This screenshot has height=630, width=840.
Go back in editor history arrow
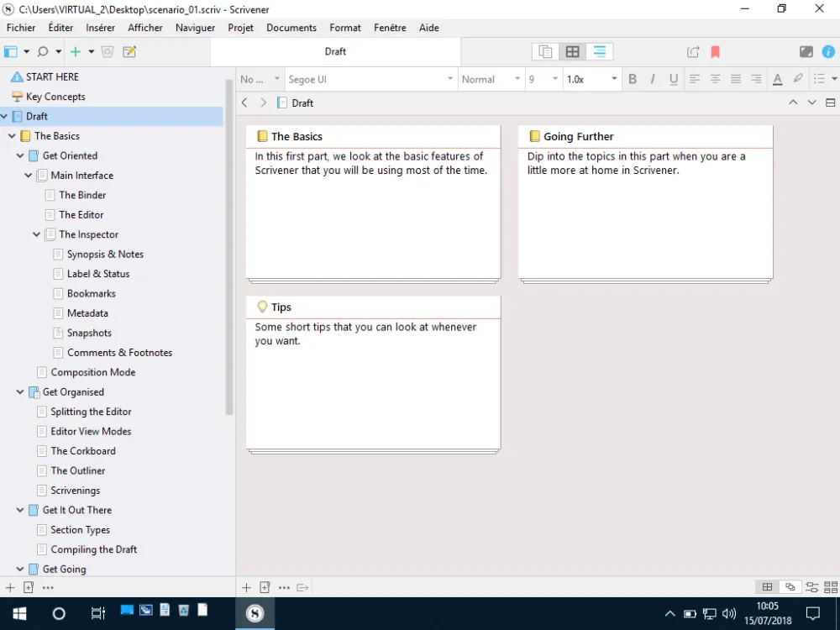click(244, 102)
